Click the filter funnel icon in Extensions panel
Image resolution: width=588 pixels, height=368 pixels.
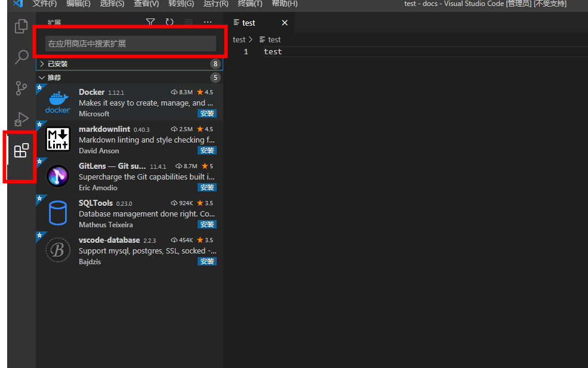click(150, 21)
